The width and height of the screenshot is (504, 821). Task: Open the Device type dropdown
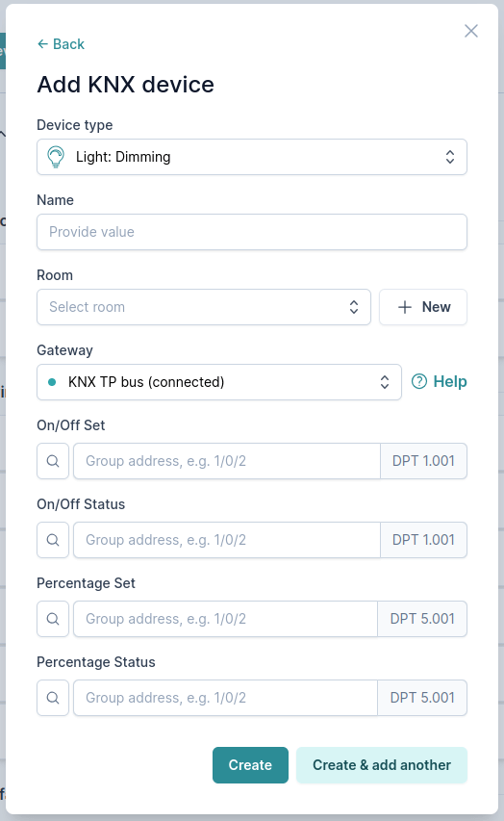pos(252,157)
